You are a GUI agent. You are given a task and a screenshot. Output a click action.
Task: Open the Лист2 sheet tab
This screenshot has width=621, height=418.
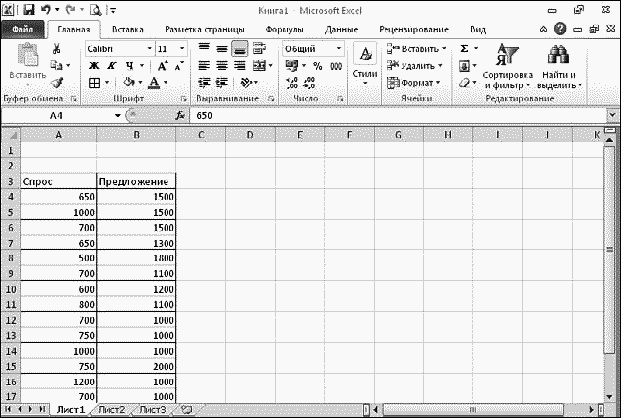pos(112,409)
